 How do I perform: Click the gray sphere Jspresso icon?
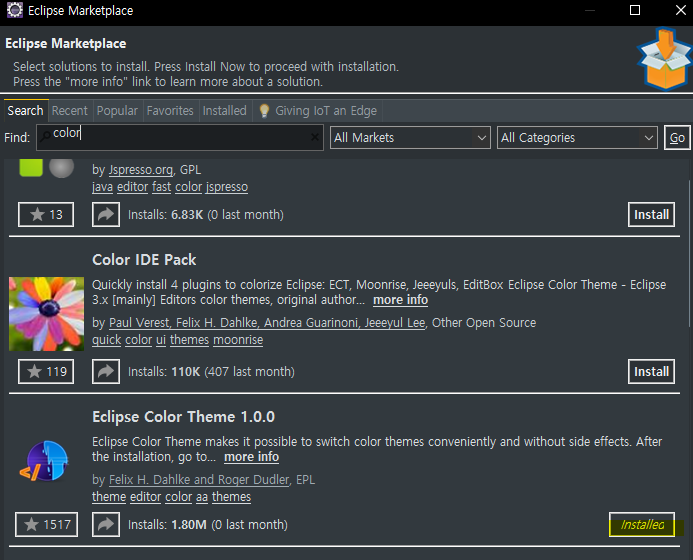(61, 168)
